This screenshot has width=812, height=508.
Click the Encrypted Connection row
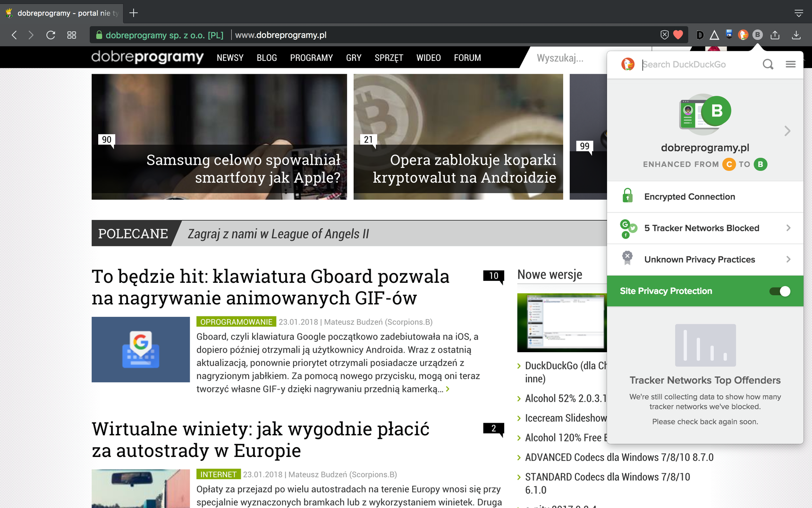tap(705, 197)
